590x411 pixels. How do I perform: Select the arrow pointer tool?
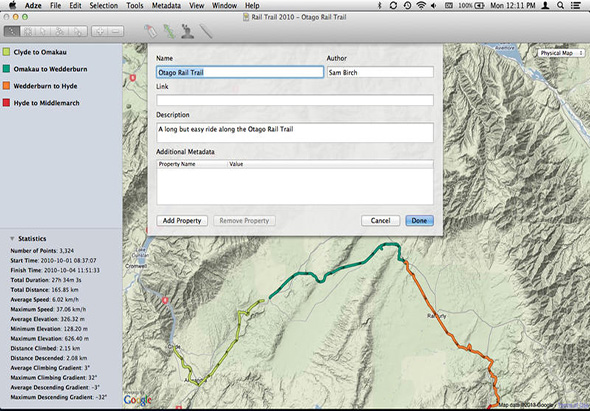coord(43,31)
